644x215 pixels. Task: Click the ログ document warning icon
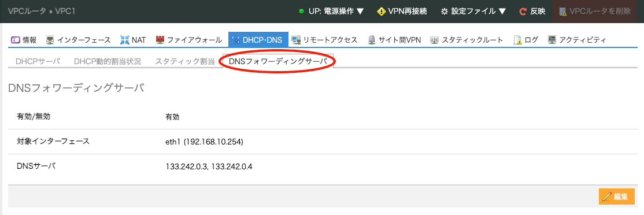coord(518,40)
